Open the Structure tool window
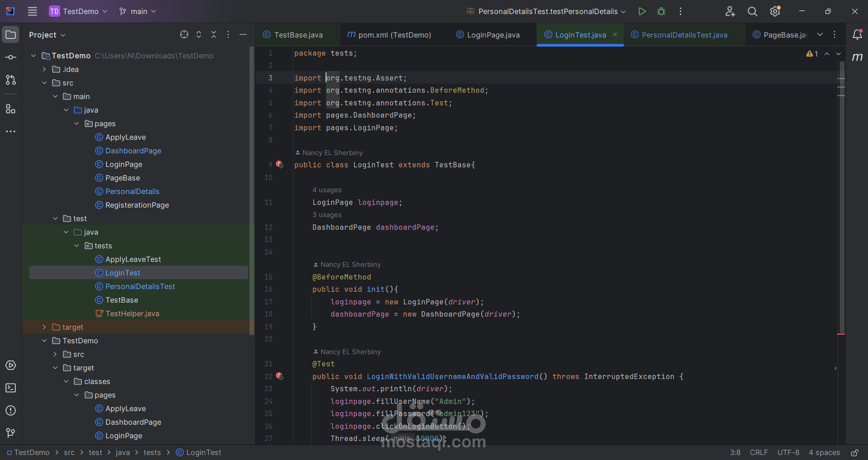868x460 pixels. 11,109
